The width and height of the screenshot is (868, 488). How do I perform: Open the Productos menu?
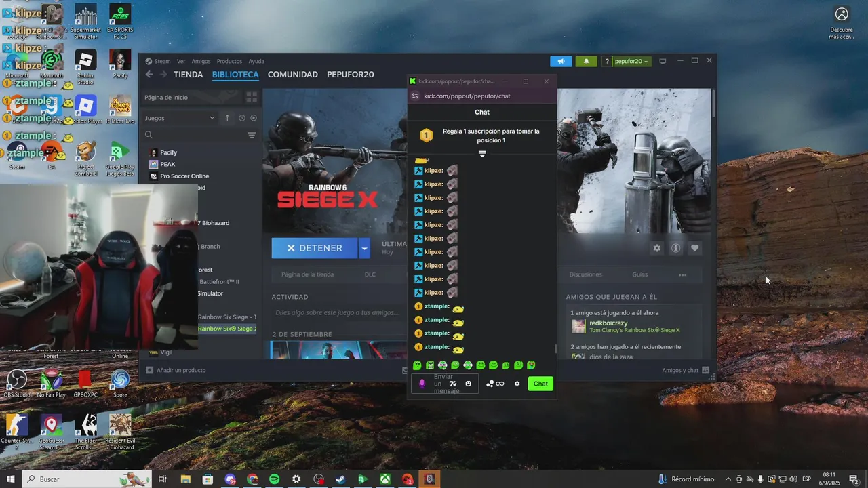point(229,61)
